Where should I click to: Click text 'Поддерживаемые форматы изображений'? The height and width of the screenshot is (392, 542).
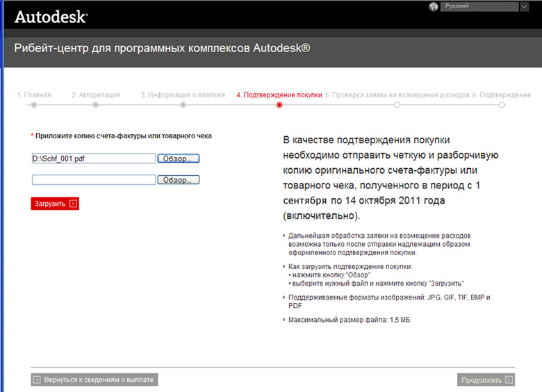coord(356,297)
